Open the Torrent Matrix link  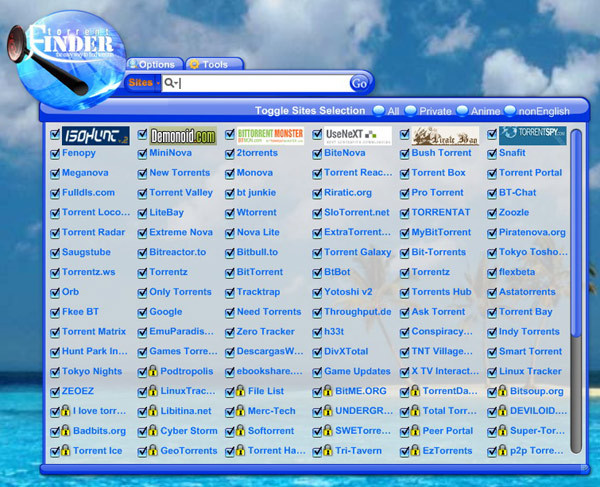click(94, 331)
